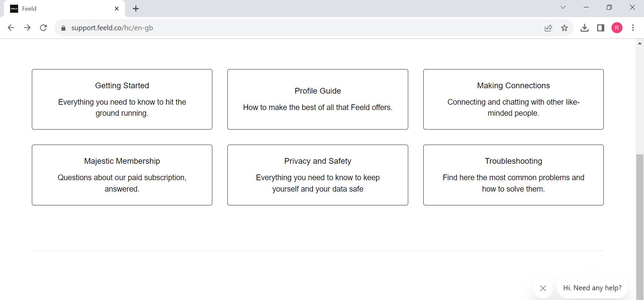
Task: Expand the tab search dropdown arrow
Action: pos(563,7)
